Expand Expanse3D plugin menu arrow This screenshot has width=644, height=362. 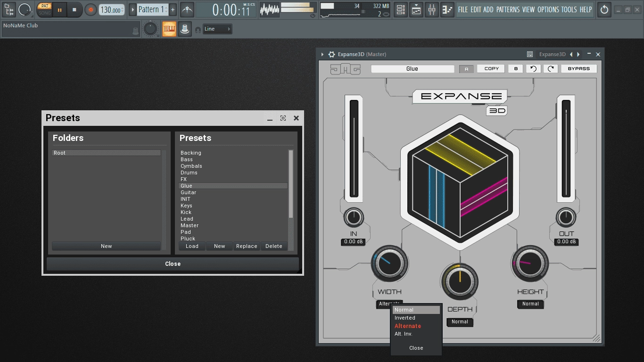[x=322, y=55]
